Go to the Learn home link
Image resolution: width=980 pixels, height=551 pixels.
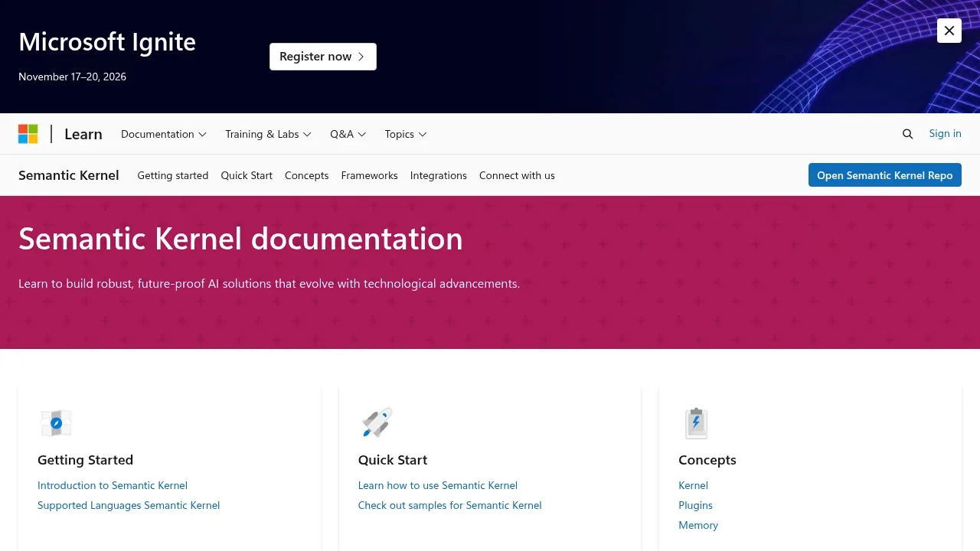click(x=83, y=134)
